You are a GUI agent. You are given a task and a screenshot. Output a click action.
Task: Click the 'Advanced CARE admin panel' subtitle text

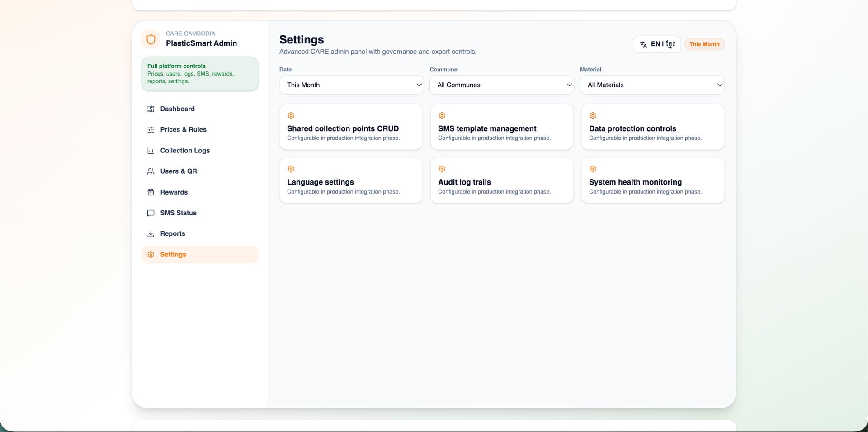(x=378, y=52)
